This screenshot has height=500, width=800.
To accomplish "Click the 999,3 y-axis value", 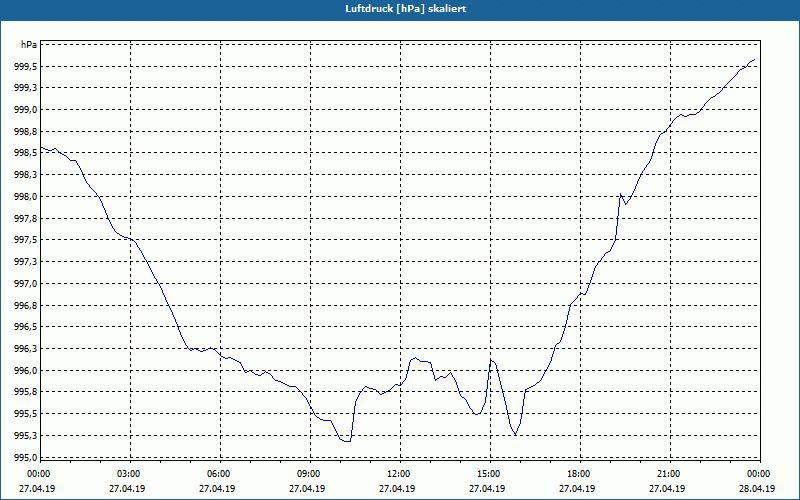I will click(x=25, y=88).
